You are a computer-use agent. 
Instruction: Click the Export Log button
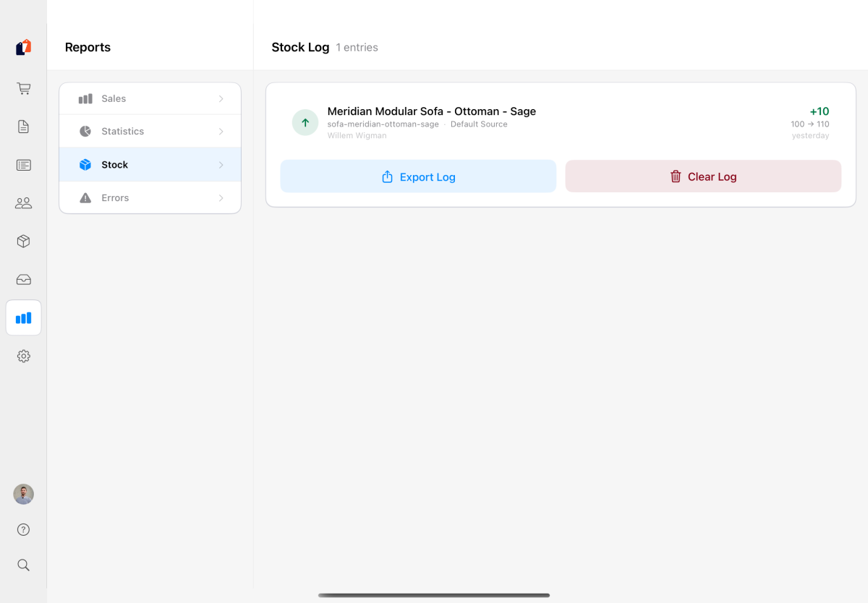(x=418, y=176)
